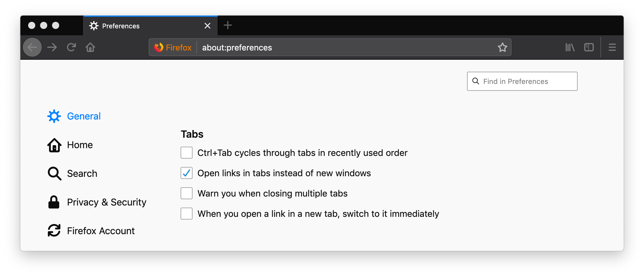Enable warning when closing multiple tabs
644x276 pixels.
click(187, 193)
